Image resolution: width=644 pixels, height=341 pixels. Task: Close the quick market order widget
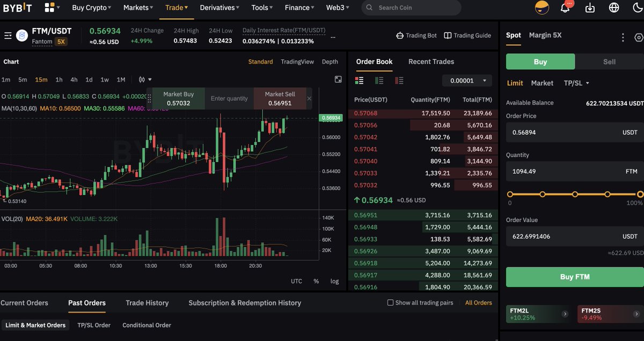[x=309, y=98]
